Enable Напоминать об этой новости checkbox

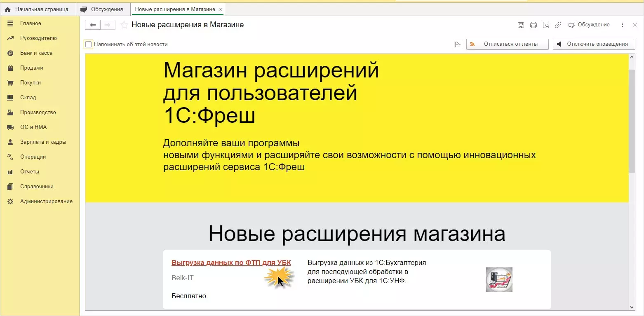(88, 44)
